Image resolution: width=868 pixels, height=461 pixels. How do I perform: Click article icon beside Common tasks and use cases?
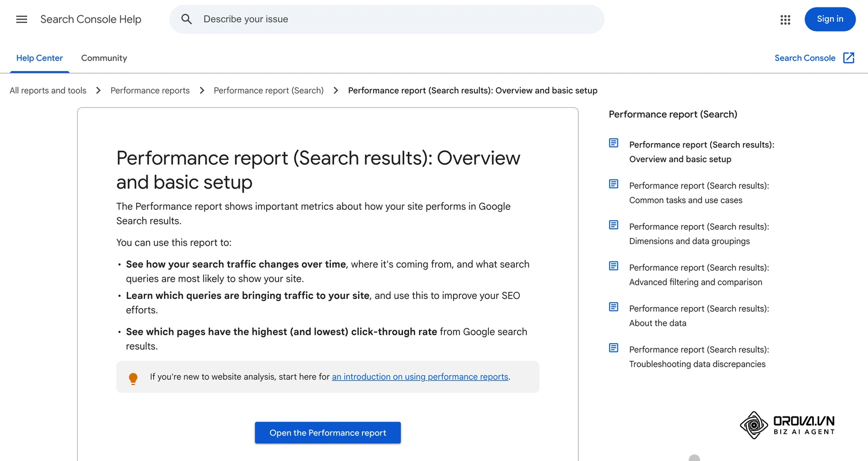tap(614, 184)
